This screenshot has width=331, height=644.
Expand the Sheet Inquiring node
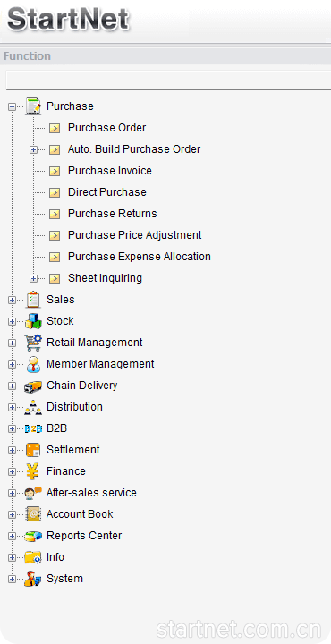[x=34, y=278]
